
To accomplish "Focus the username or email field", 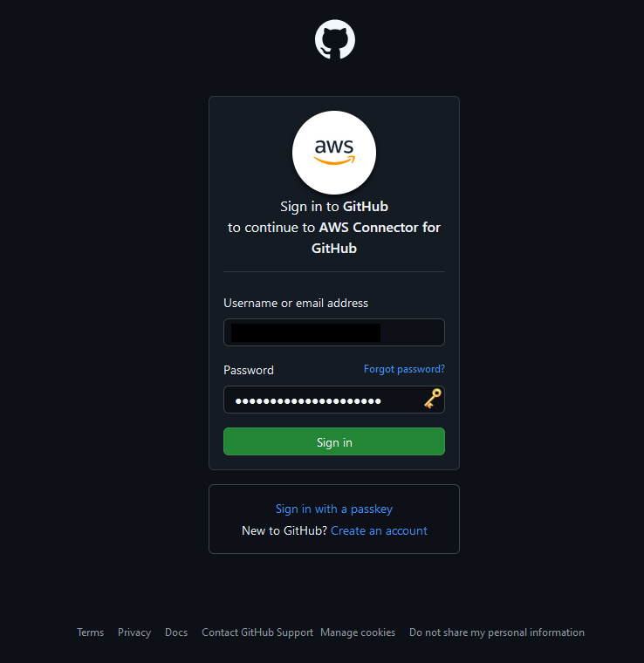I will 334,332.
